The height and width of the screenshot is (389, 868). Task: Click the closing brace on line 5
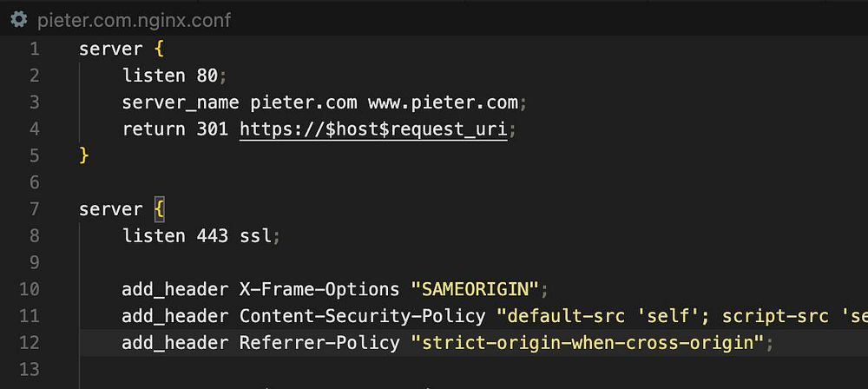click(83, 155)
